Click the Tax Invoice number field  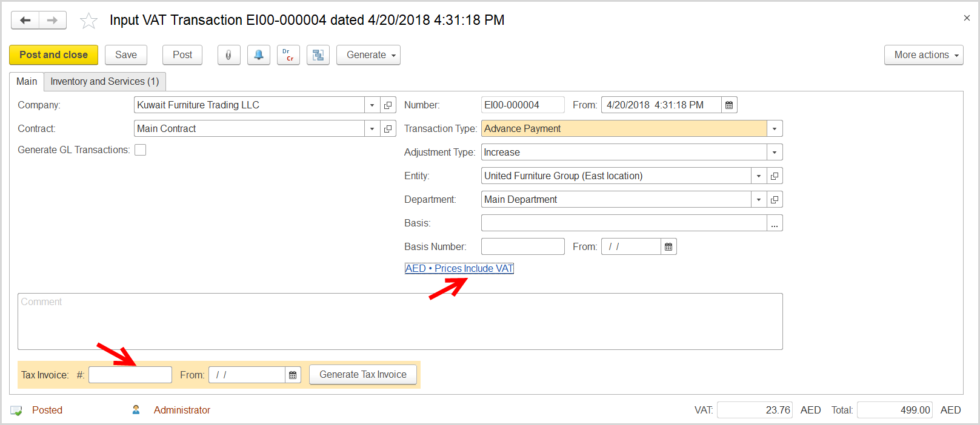click(x=130, y=375)
